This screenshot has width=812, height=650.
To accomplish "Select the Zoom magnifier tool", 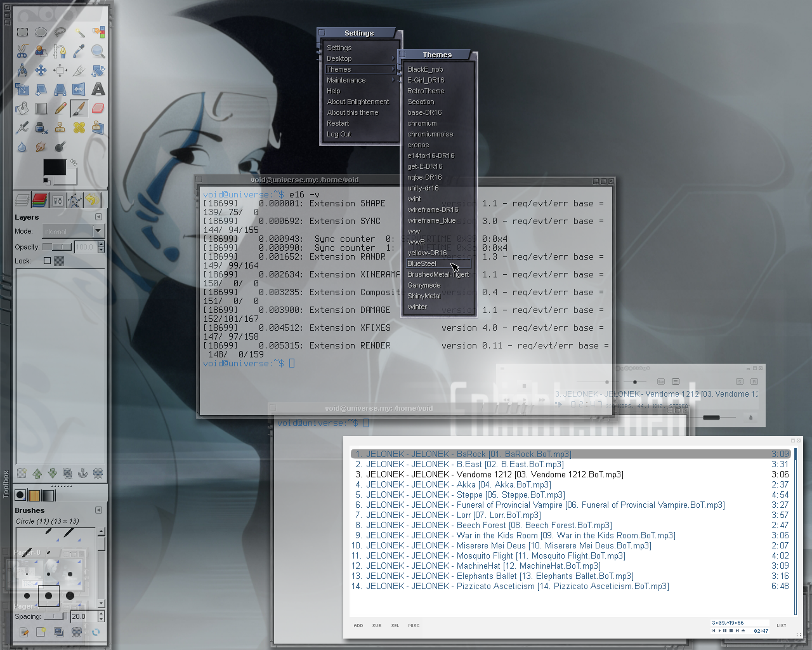I will click(98, 51).
